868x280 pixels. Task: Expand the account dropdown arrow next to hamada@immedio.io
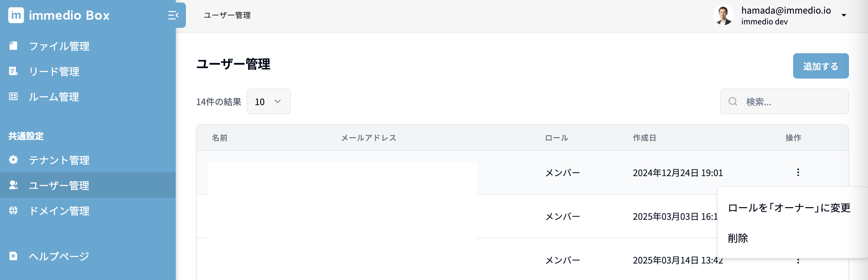[x=844, y=15]
